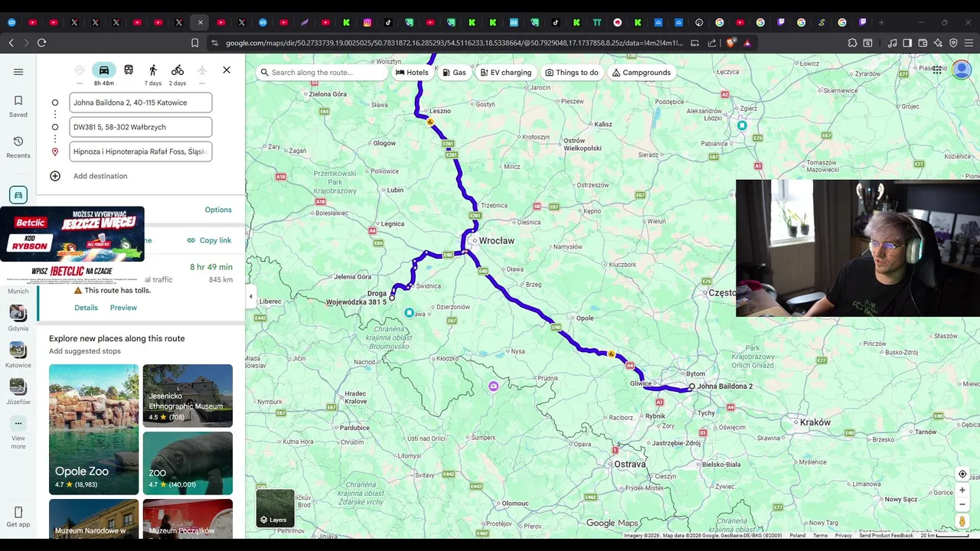Click the Add destination plus icon
Screen dimensions: 980x551
55,176
